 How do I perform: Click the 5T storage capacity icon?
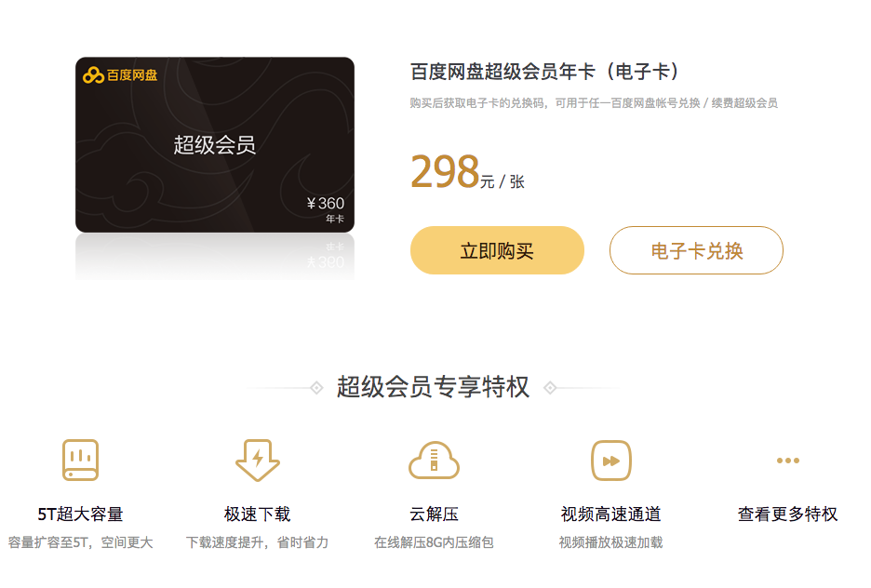(x=81, y=460)
